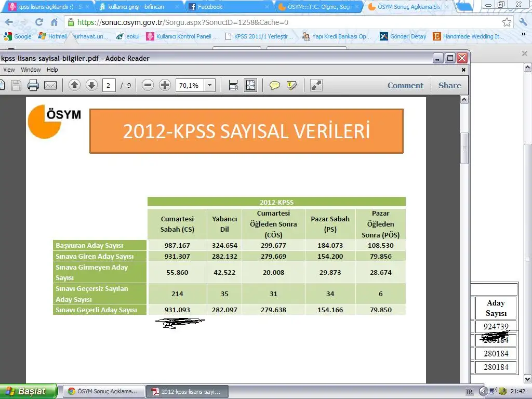The height and width of the screenshot is (399, 532).
Task: Open the Comment pane
Action: [405, 86]
